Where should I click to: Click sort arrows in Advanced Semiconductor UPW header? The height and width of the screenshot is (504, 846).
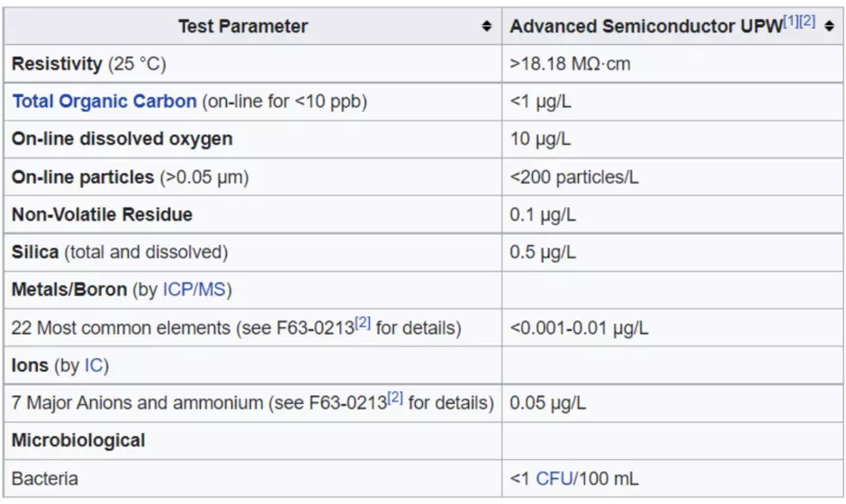tap(829, 26)
